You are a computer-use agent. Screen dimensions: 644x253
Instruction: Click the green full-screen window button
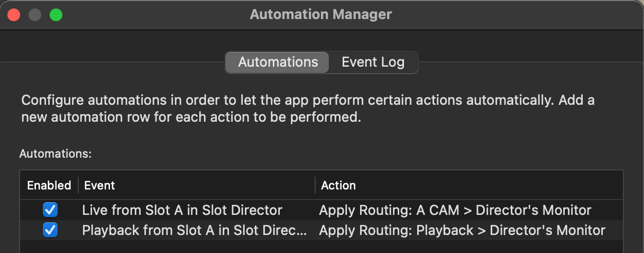pyautogui.click(x=56, y=15)
